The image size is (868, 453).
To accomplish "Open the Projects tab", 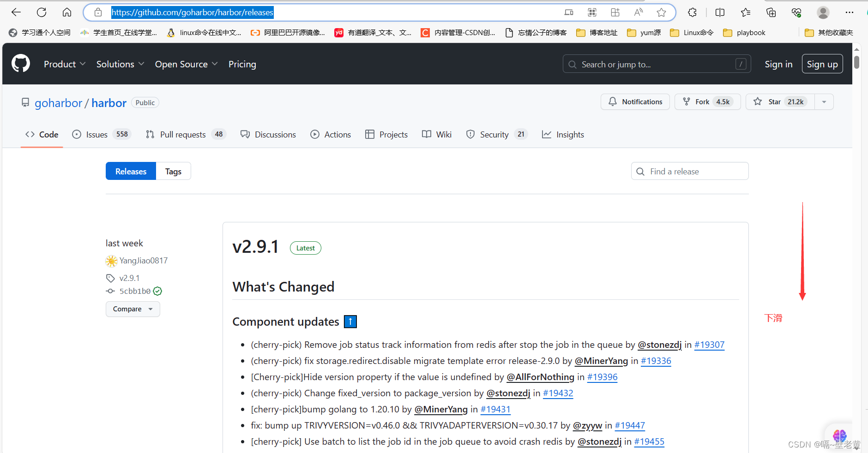I will pyautogui.click(x=386, y=134).
